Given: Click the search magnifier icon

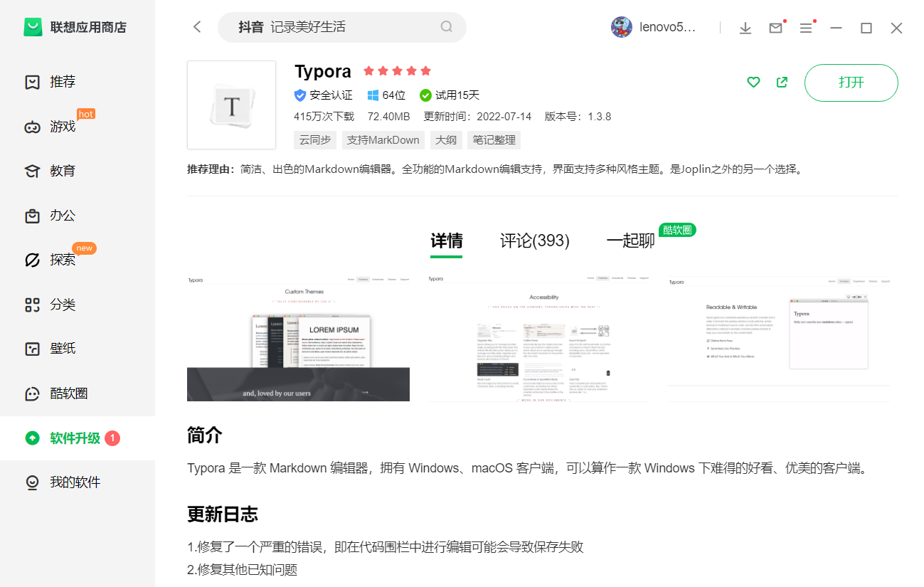Looking at the screenshot, I should click(447, 27).
